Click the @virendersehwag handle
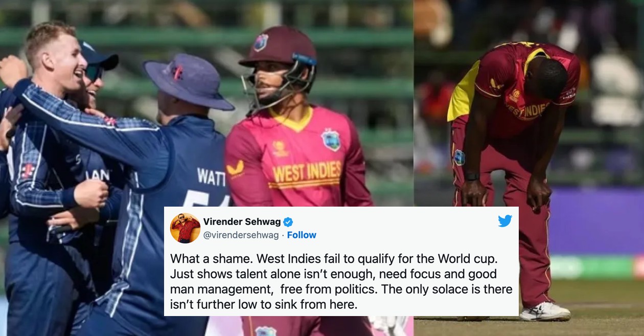The width and height of the screenshot is (644, 336). 241,235
